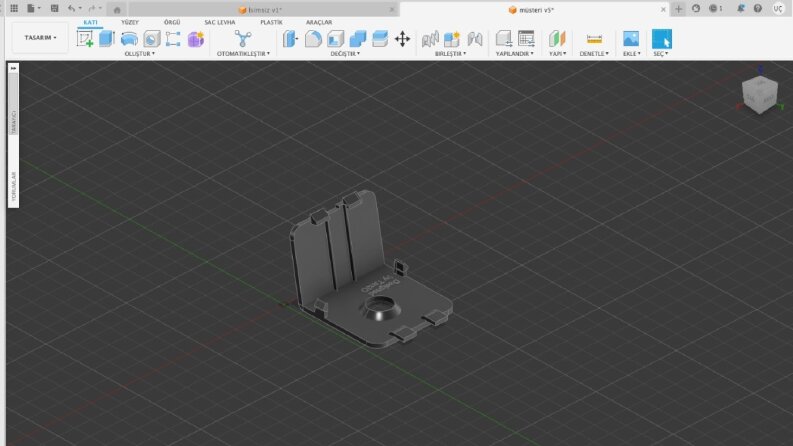
Task: Expand the DENETLE dropdown menu
Action: point(594,54)
